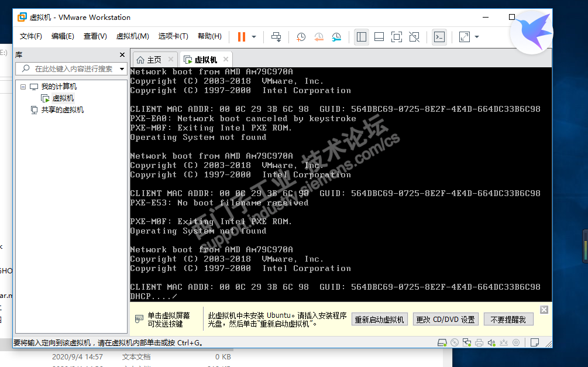The image size is (588, 367).
Task: Select 共享的虚拟机 in the library
Action: point(62,110)
